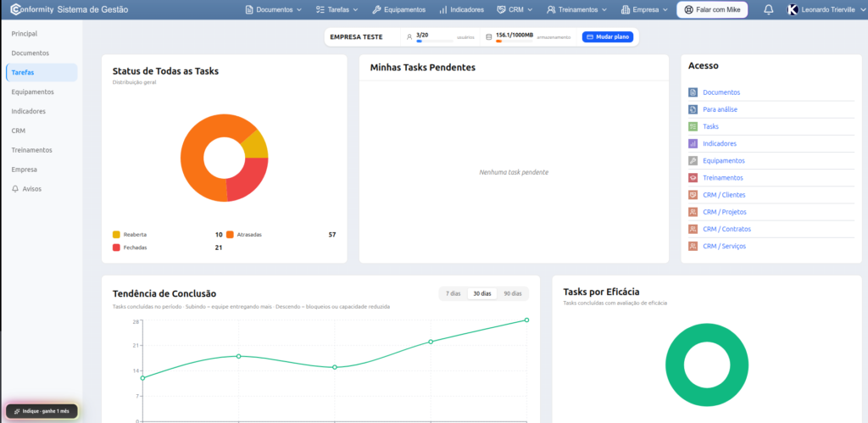868x423 pixels.
Task: Click the Documentos file icon in top bar
Action: [249, 9]
